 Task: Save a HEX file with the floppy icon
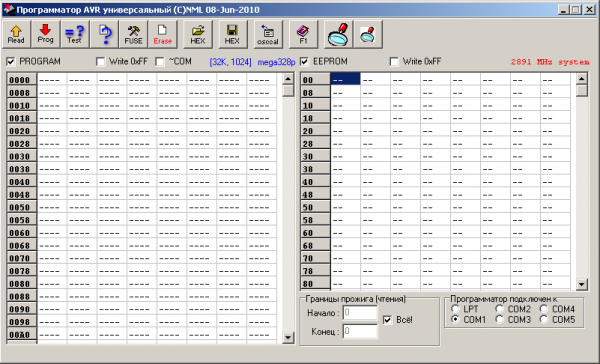pyautogui.click(x=233, y=34)
